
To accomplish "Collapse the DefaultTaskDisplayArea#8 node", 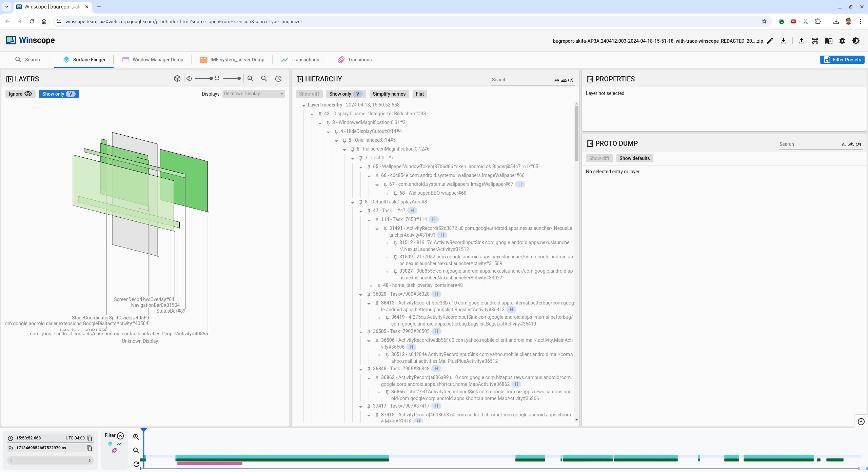I will [x=353, y=202].
